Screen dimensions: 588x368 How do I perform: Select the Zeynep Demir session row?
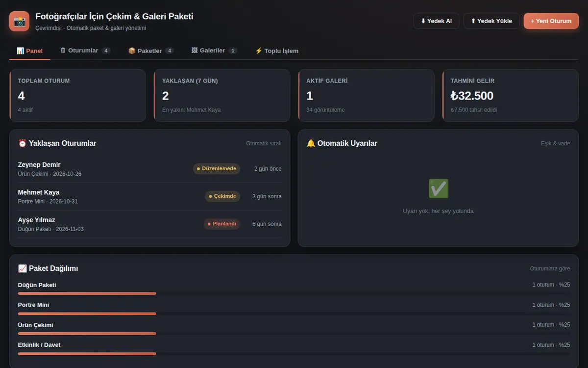[150, 169]
